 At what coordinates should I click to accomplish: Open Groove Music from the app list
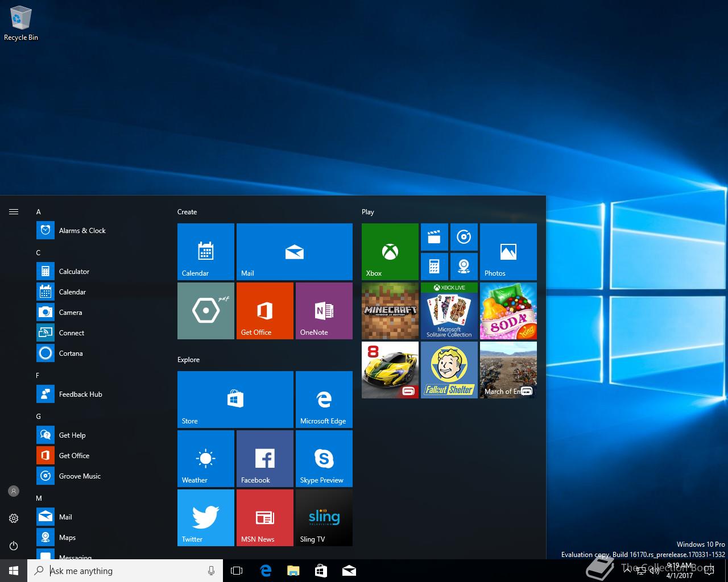tap(100, 476)
